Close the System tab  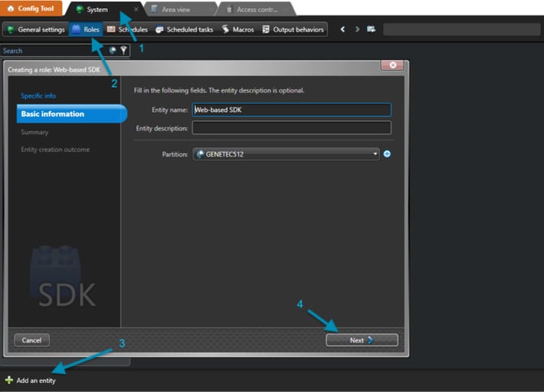click(136, 10)
